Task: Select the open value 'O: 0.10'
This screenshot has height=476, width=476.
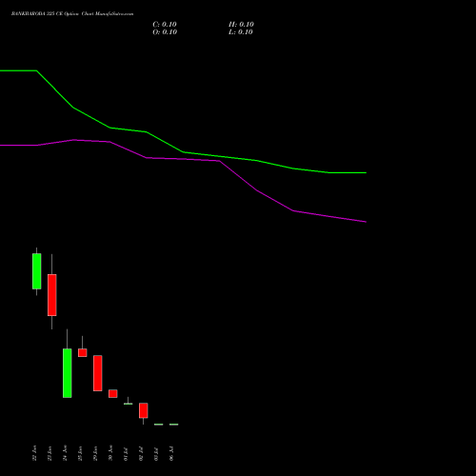Action: tap(165, 32)
